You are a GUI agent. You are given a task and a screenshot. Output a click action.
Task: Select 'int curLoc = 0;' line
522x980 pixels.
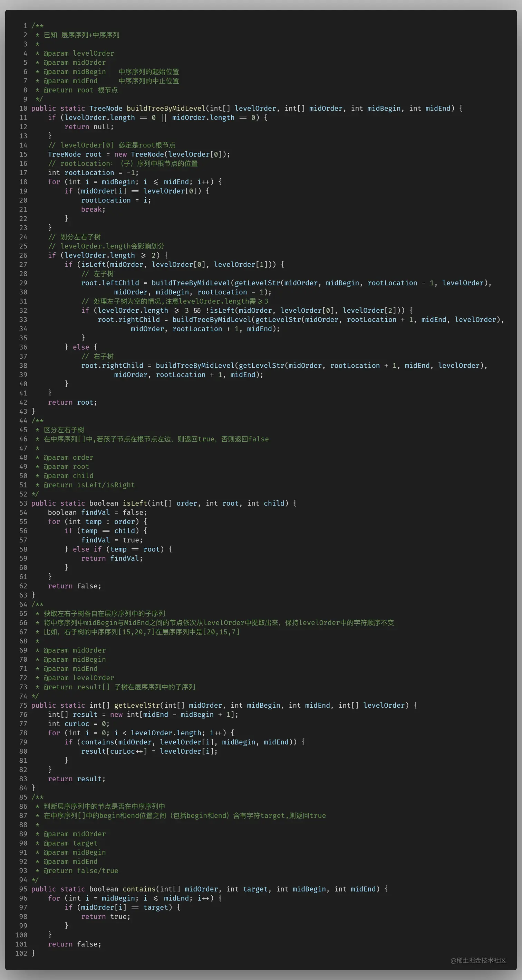(x=79, y=724)
